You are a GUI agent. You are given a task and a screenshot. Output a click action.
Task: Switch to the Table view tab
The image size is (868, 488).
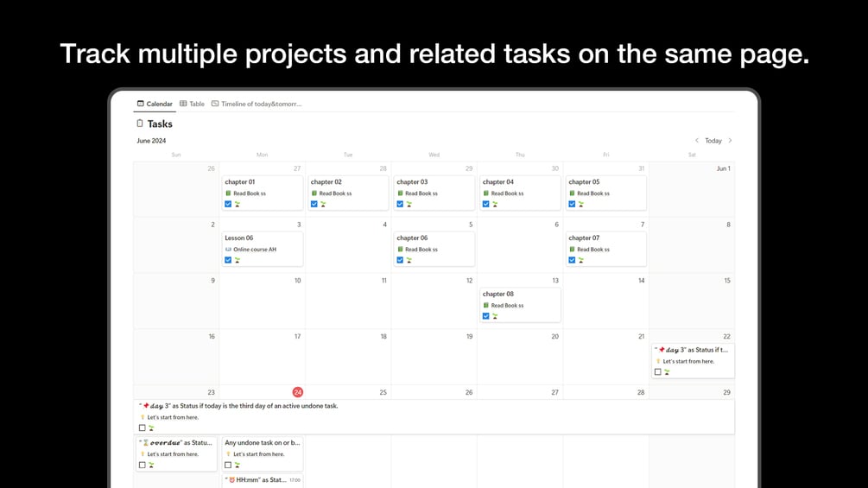point(193,104)
